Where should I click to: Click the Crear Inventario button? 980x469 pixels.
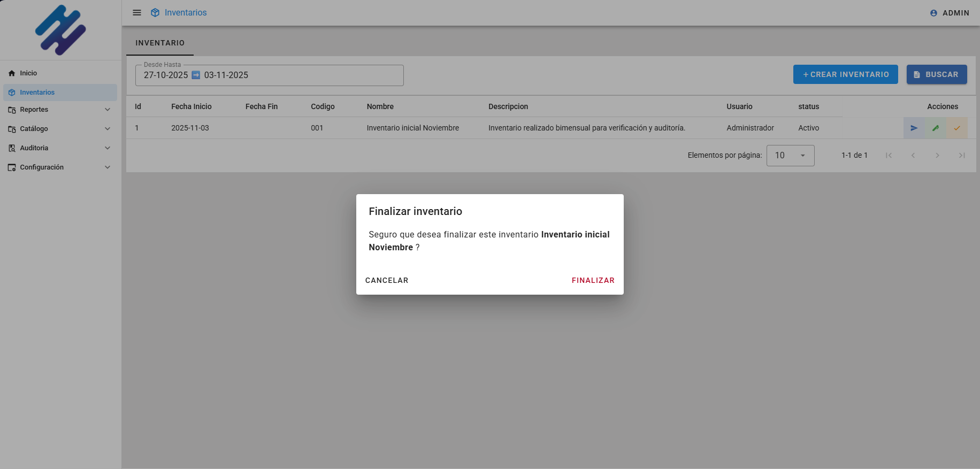tap(845, 75)
